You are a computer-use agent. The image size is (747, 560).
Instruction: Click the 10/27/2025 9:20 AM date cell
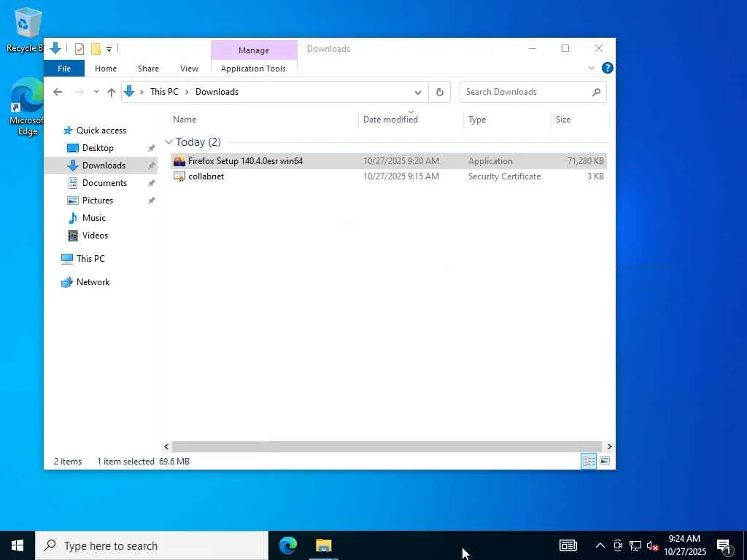(401, 161)
